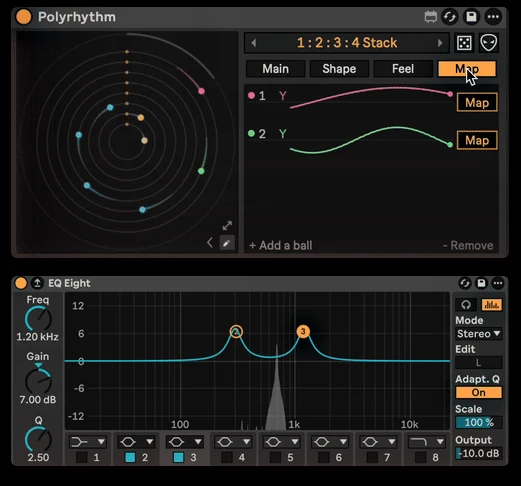The image size is (521, 486).
Task: Go to the next Polyrhythm preset
Action: pyautogui.click(x=440, y=43)
